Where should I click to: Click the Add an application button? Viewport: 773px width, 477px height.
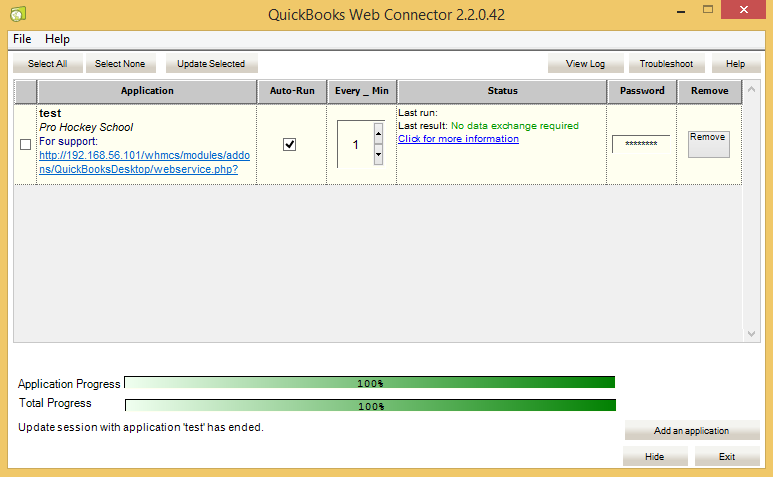(692, 430)
